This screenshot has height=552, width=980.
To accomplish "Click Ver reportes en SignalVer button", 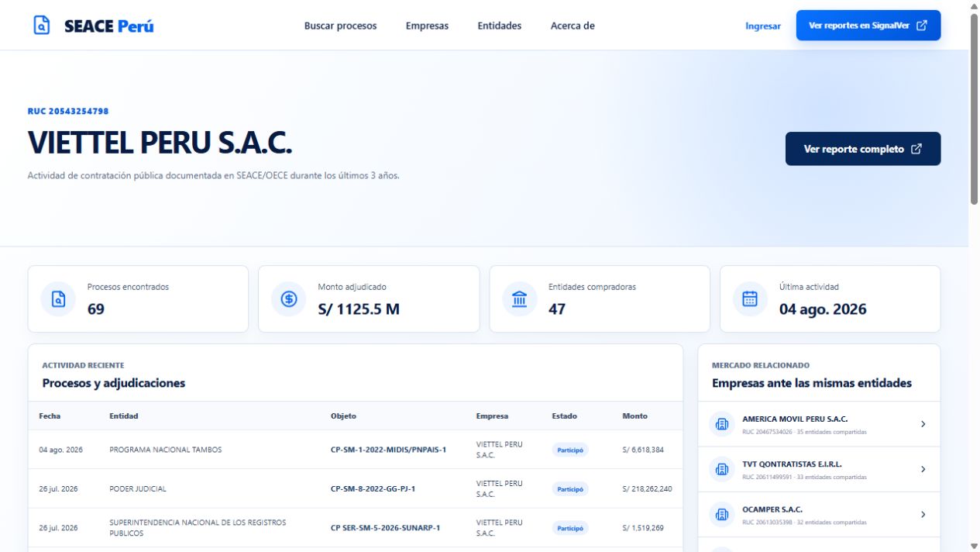I will 868,26.
